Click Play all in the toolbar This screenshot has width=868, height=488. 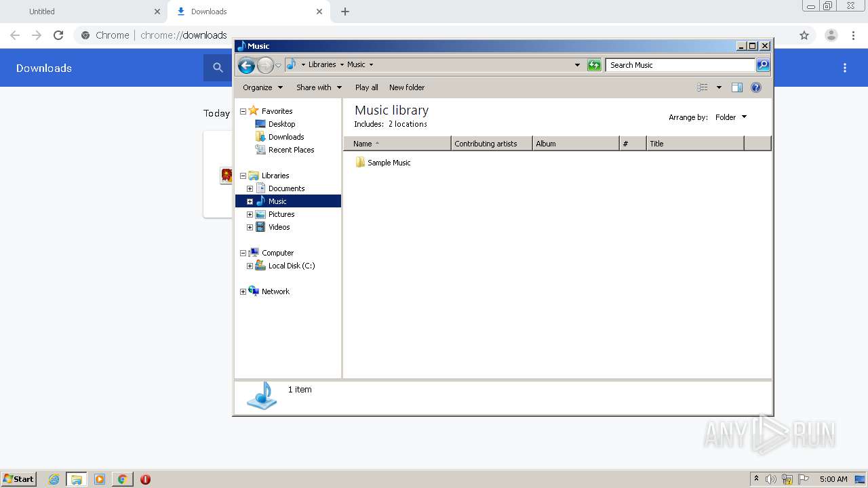point(367,87)
